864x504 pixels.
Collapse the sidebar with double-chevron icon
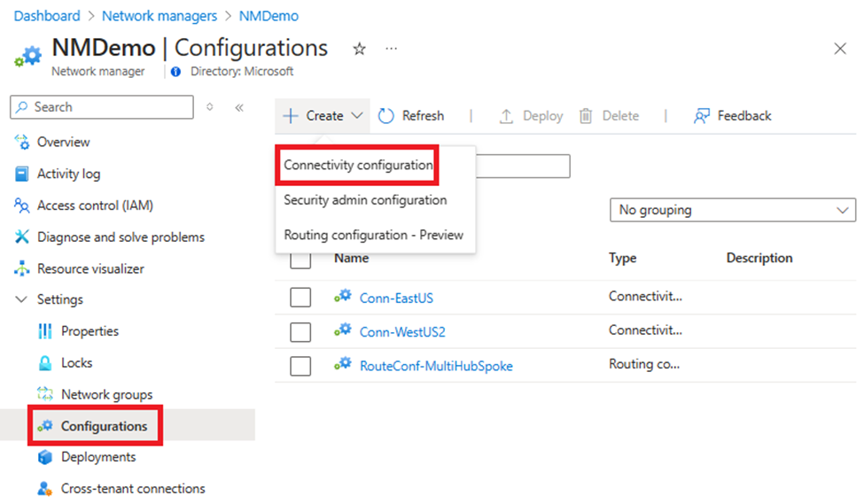point(238,107)
